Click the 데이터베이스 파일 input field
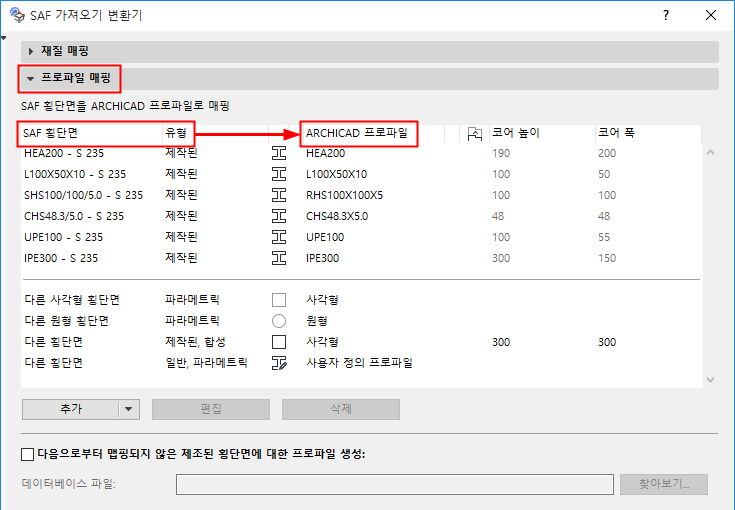This screenshot has height=510, width=735. tap(395, 484)
